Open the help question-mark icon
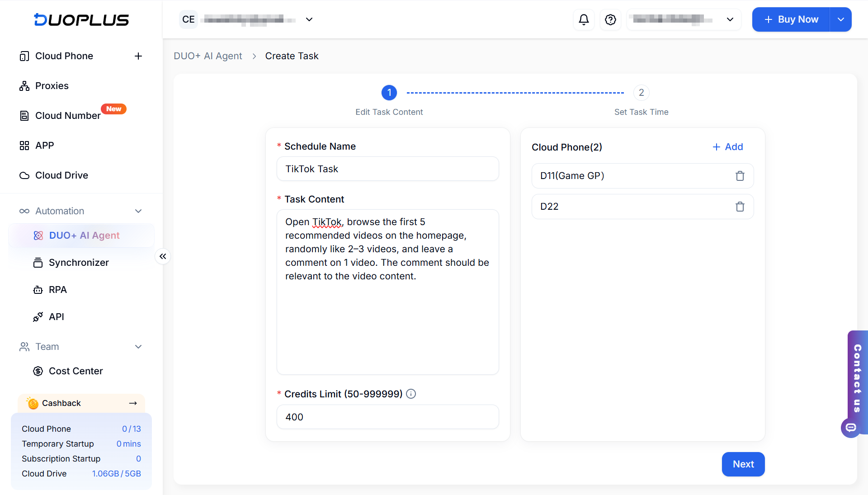This screenshot has height=495, width=868. point(610,19)
